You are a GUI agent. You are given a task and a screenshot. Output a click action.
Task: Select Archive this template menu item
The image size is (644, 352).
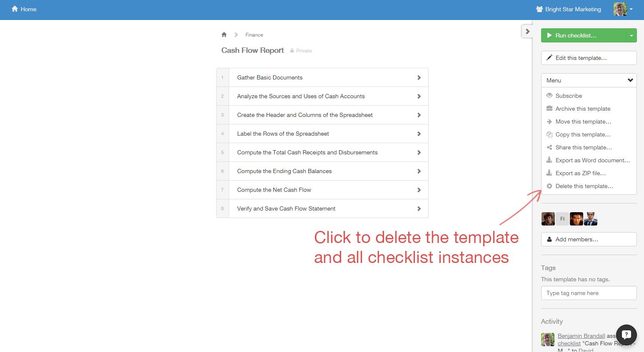583,109
